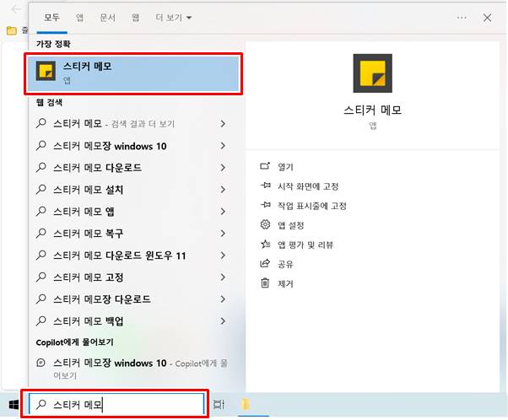
Task: Open the Windows Start button
Action: [14, 405]
